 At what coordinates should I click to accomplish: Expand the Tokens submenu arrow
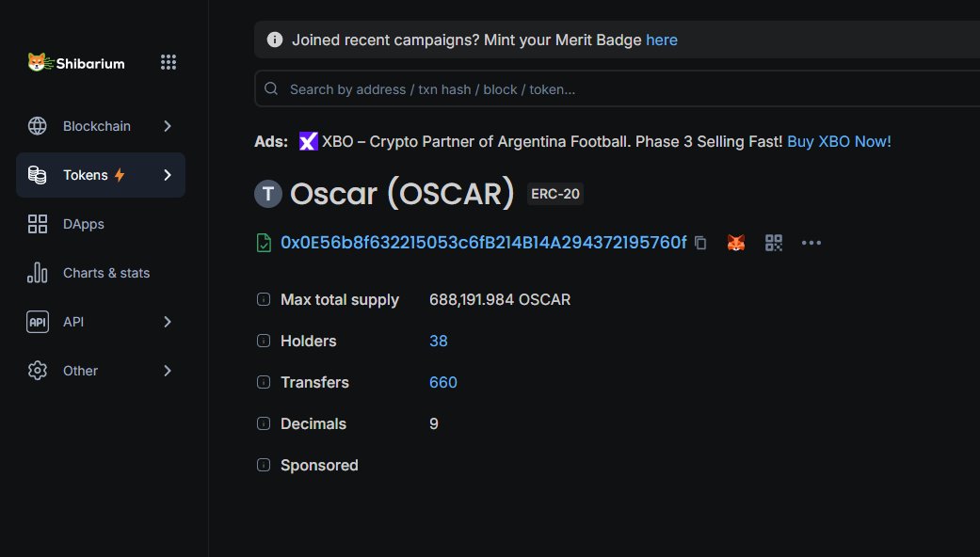tap(168, 175)
